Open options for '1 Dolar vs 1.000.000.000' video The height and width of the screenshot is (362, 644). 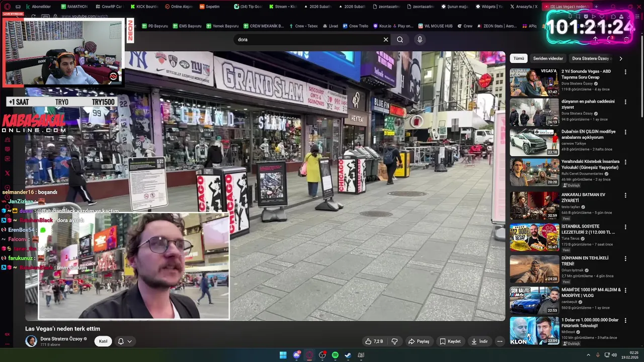point(625,320)
